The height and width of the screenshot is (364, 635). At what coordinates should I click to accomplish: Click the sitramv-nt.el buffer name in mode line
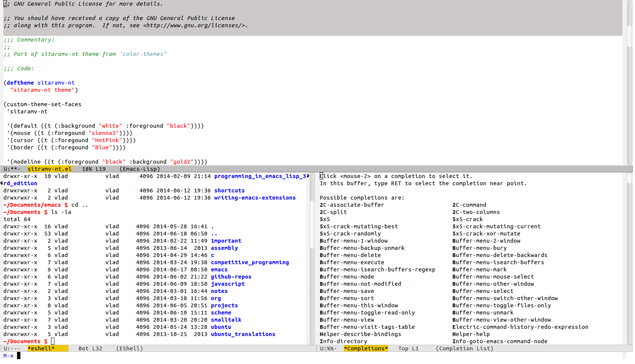(50, 169)
